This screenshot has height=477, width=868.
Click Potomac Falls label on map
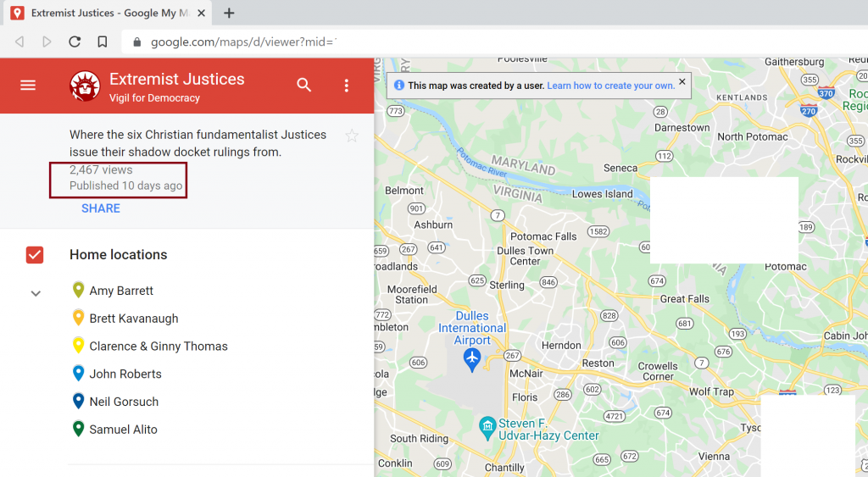(x=543, y=236)
